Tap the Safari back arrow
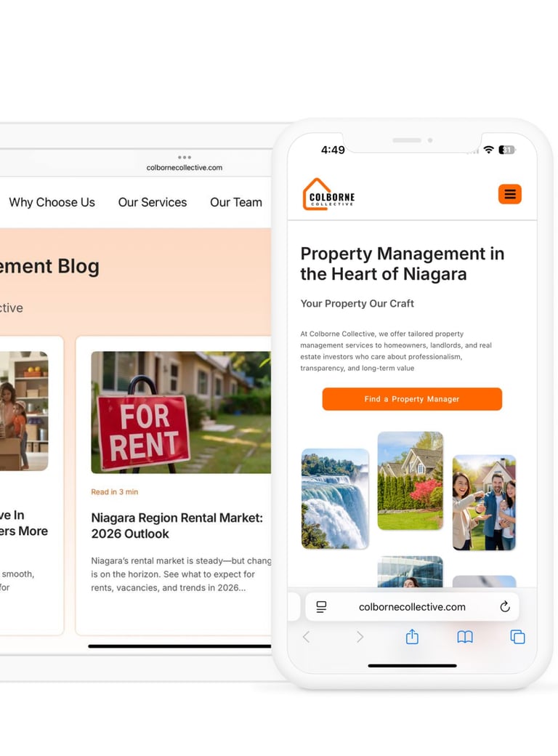This screenshot has width=558, height=756. click(306, 637)
